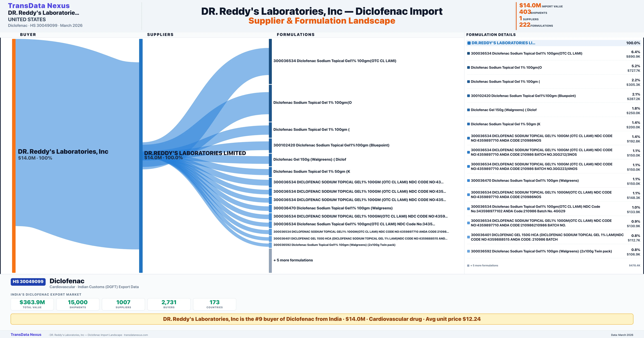Select the 300036534 OTC CL LAMI Sankey label

point(334,61)
